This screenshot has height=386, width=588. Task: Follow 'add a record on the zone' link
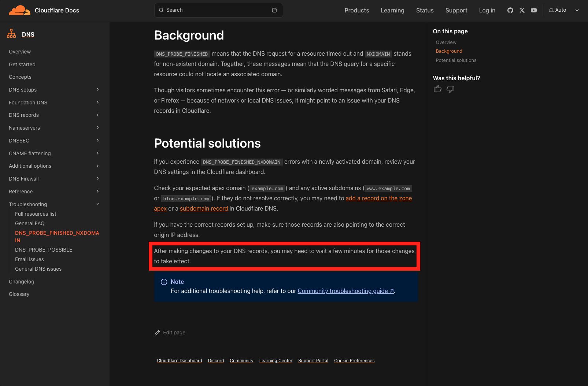click(x=379, y=198)
